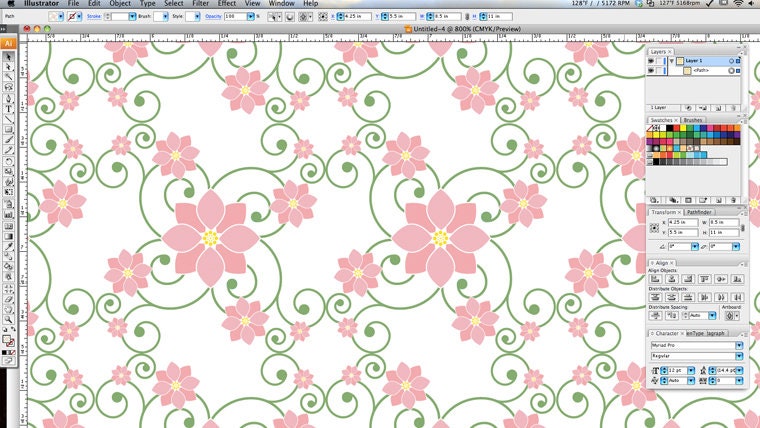Click target circle of <Path> row
760x428 pixels.
click(x=731, y=71)
